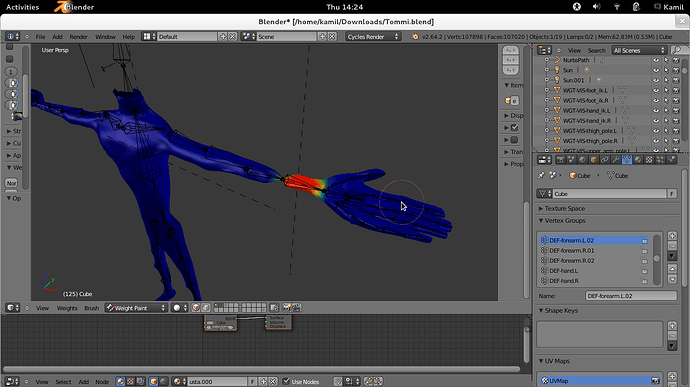Image resolution: width=690 pixels, height=387 pixels.
Task: Click OpenGL render animation clapper icon
Action: tap(297, 308)
